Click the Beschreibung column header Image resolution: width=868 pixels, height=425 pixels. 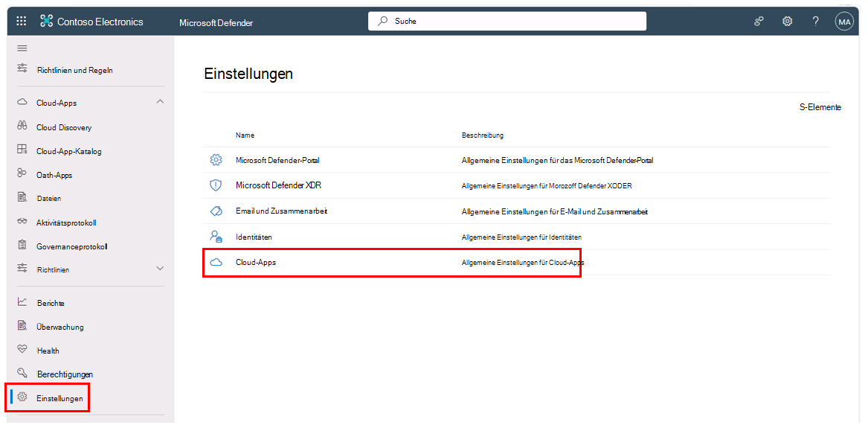click(482, 135)
